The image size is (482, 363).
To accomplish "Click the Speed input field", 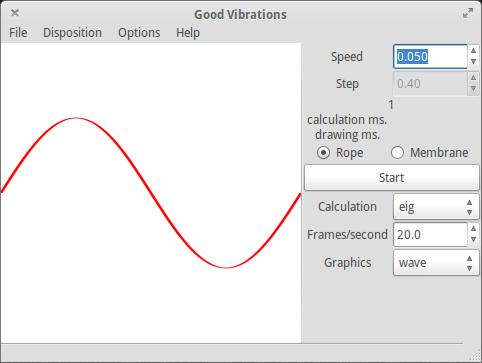I will (x=430, y=57).
